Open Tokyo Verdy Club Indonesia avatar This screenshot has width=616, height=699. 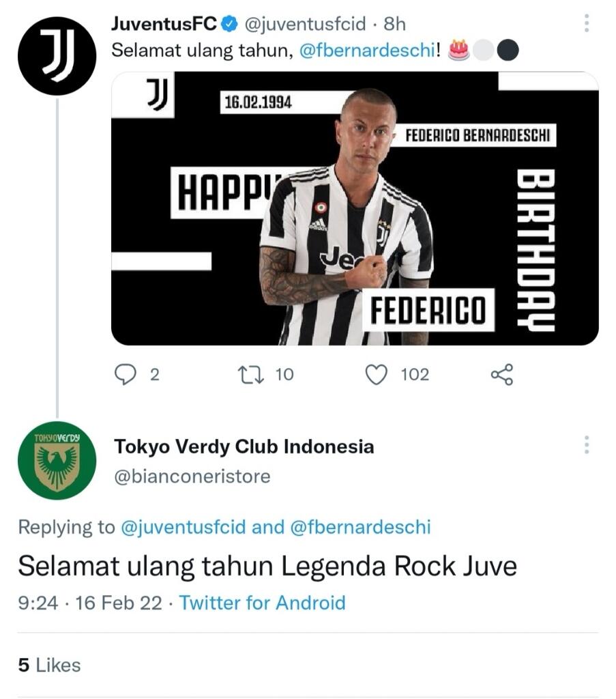click(x=57, y=460)
